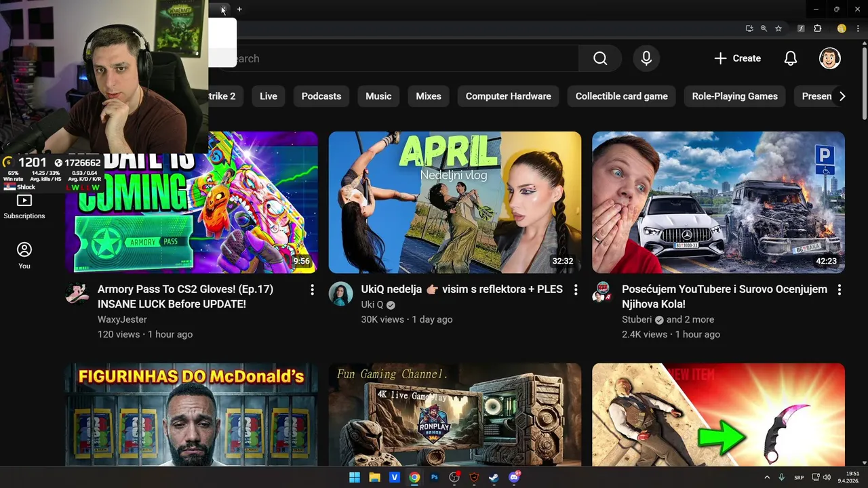This screenshot has height=488, width=868.
Task: Open WaxyJester channel avatar
Action: point(77,294)
